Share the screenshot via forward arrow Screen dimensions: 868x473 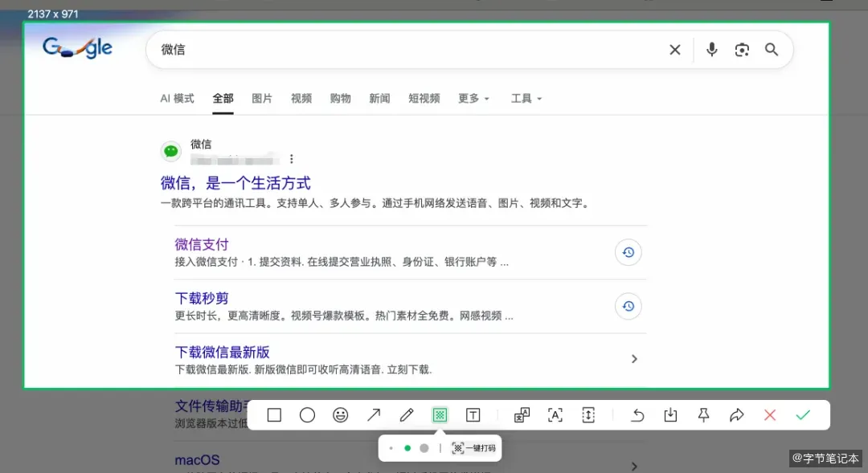tap(736, 415)
